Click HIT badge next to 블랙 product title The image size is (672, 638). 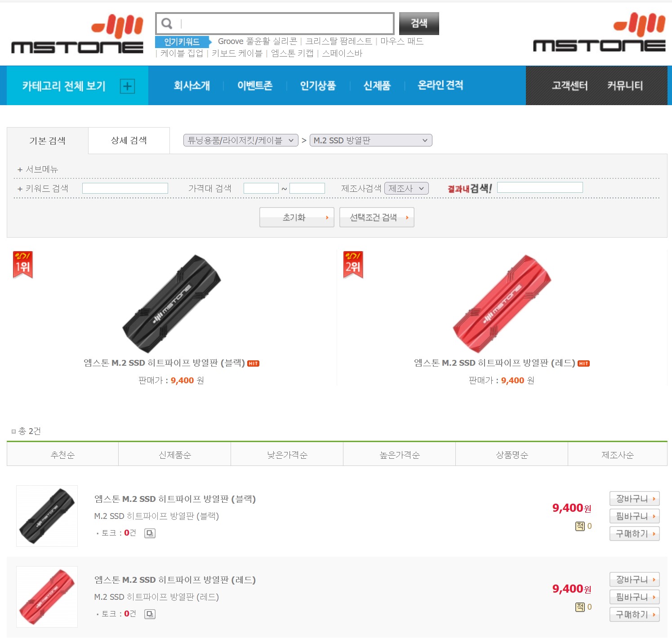point(254,363)
